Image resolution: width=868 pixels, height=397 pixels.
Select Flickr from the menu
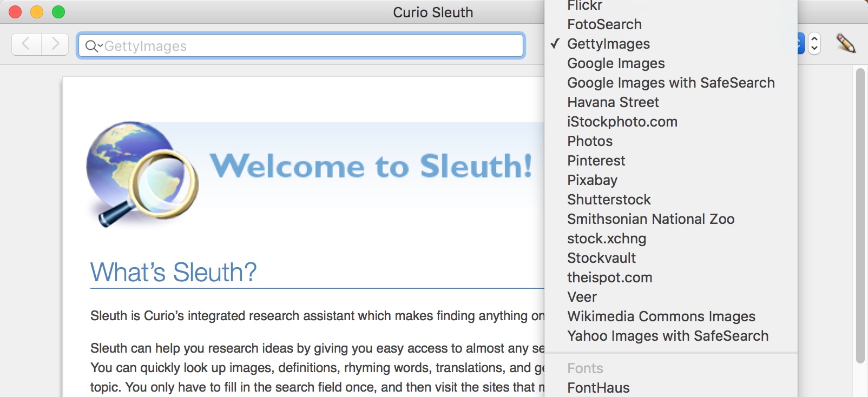(x=671, y=5)
